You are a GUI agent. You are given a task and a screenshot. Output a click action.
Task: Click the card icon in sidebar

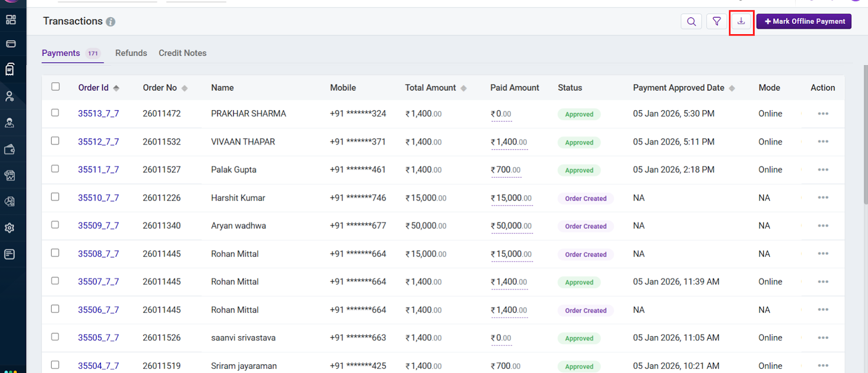coord(10,44)
